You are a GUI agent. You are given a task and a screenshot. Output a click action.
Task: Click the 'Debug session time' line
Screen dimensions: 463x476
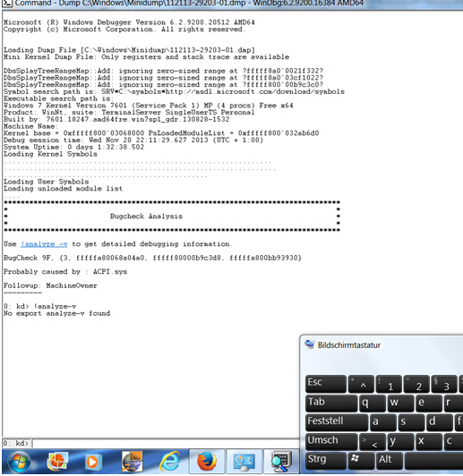(133, 140)
